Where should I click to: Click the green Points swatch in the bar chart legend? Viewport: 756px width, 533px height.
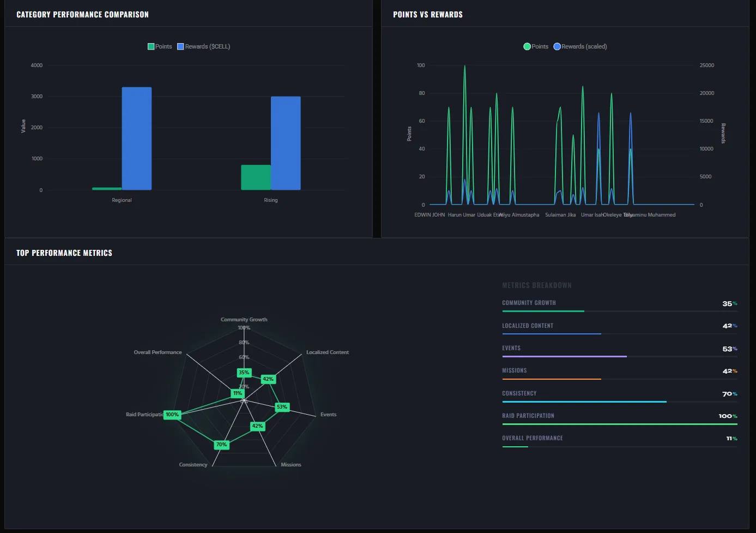pyautogui.click(x=151, y=46)
